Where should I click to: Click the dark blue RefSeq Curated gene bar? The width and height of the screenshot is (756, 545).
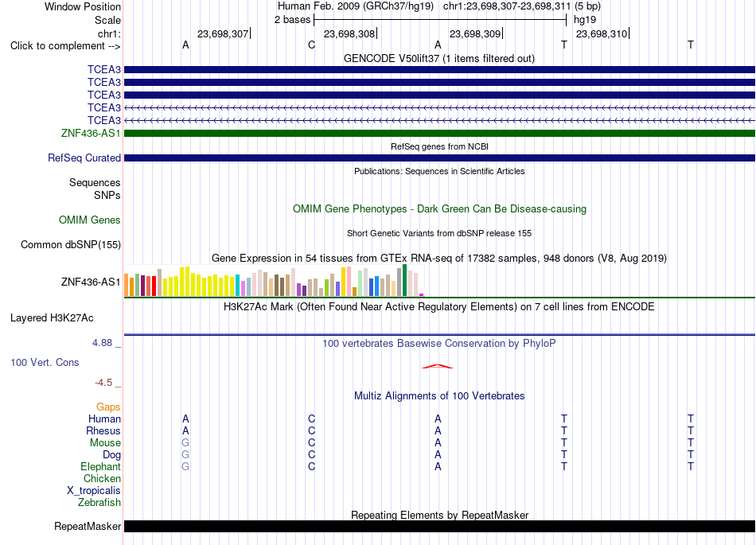point(439,158)
